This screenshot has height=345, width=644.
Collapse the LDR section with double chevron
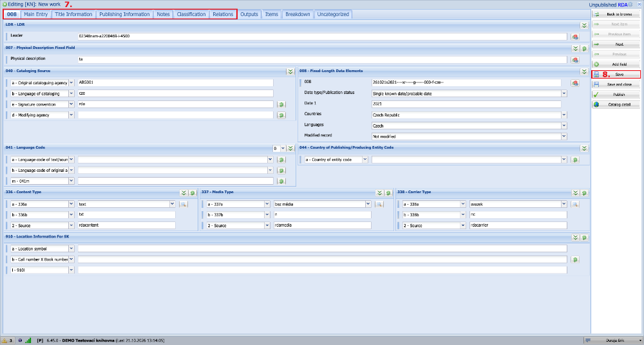(584, 26)
